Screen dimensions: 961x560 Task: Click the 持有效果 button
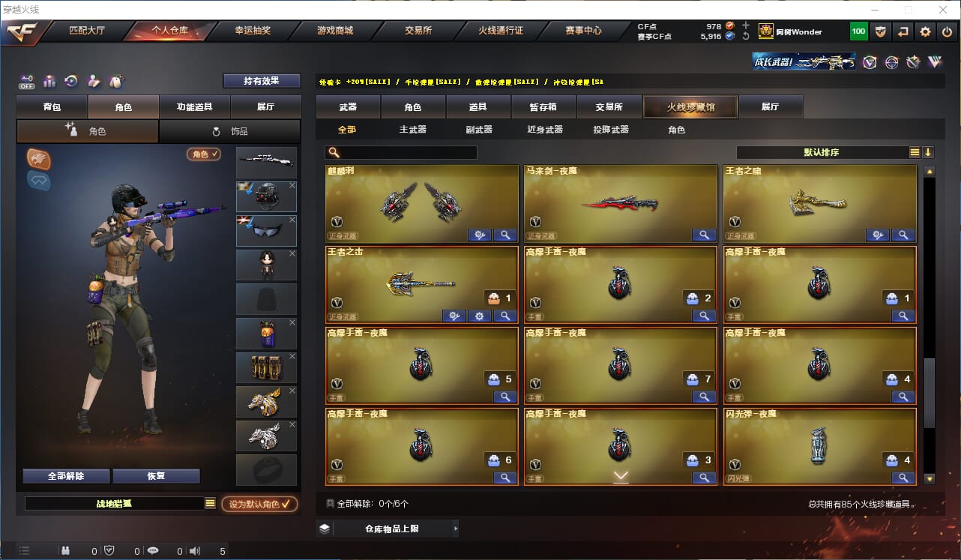click(262, 80)
